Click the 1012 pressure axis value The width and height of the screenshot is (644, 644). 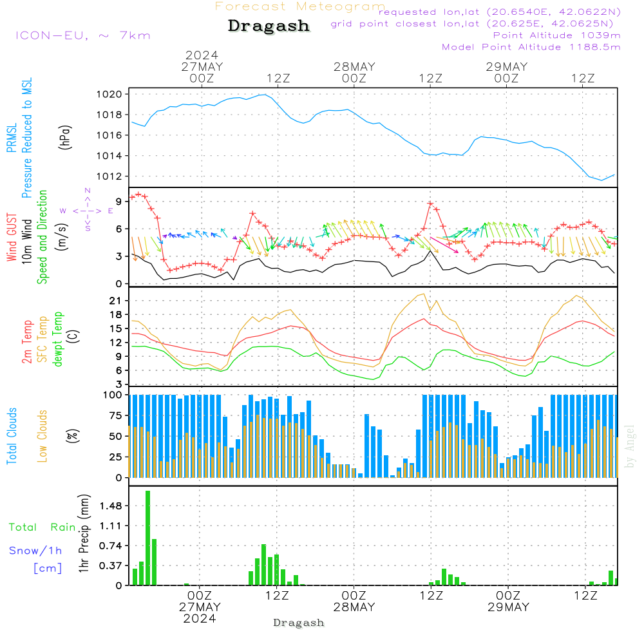tap(109, 176)
